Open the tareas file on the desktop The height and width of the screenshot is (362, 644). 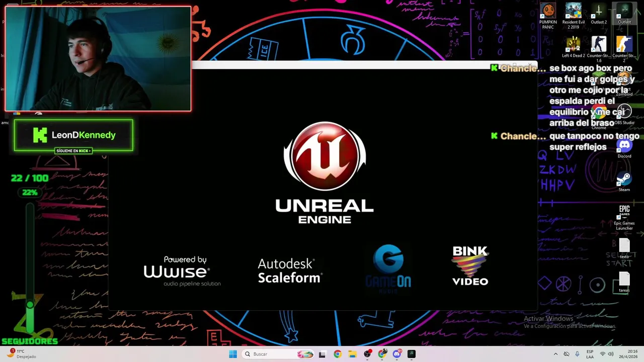[624, 283]
